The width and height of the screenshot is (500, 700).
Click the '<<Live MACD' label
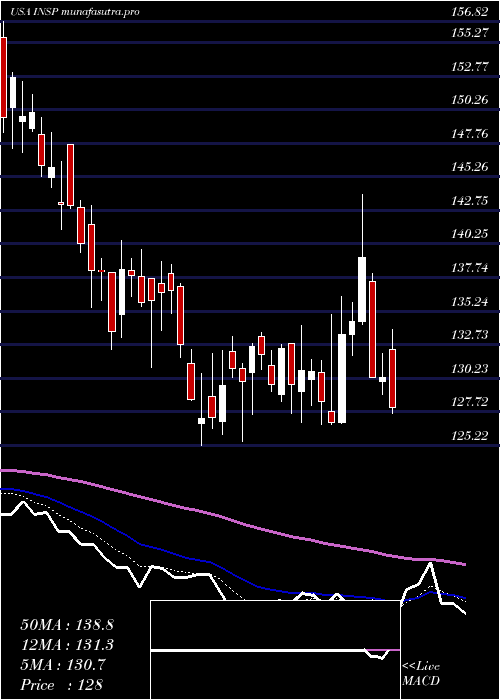tap(421, 674)
